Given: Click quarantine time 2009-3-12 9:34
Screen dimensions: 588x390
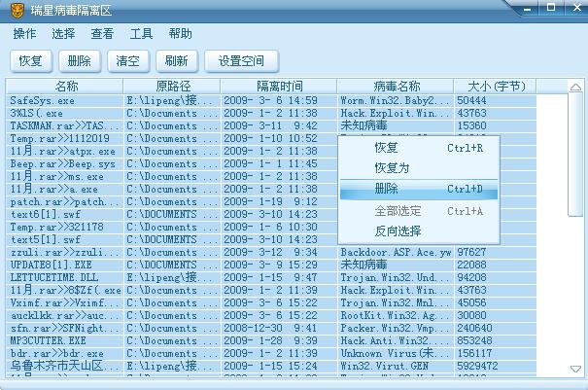Looking at the screenshot, I should (271, 252).
